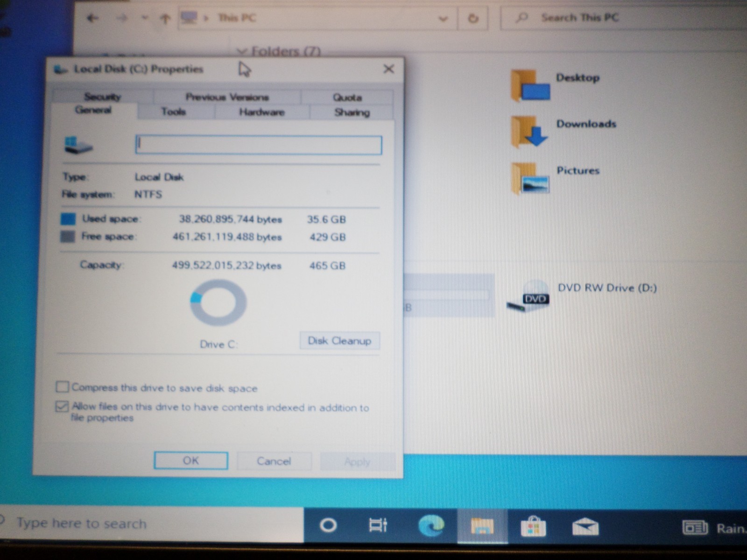Click the taskbar search box

coord(152,524)
